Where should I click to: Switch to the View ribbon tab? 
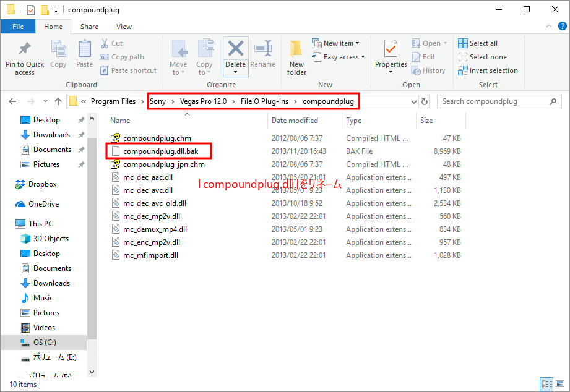(x=124, y=27)
